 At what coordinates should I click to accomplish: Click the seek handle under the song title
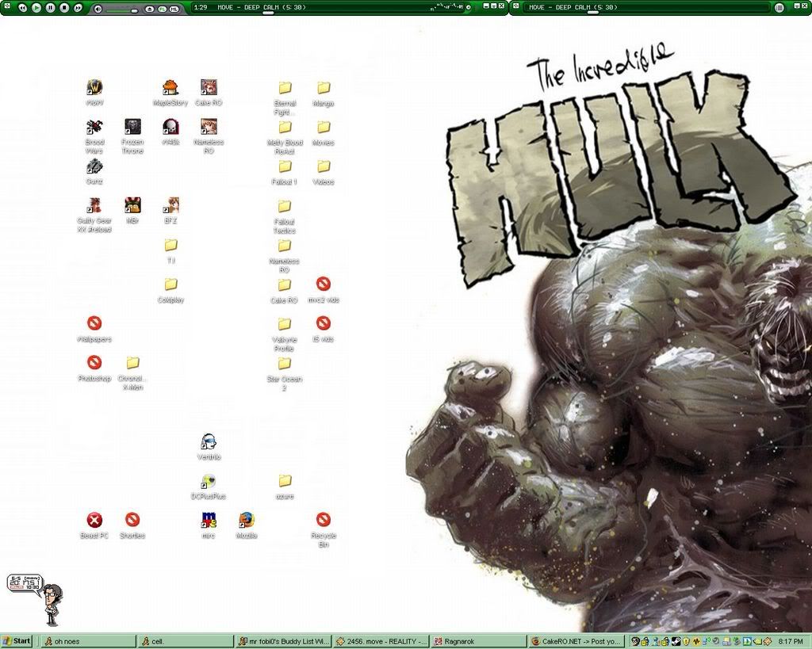[x=268, y=13]
